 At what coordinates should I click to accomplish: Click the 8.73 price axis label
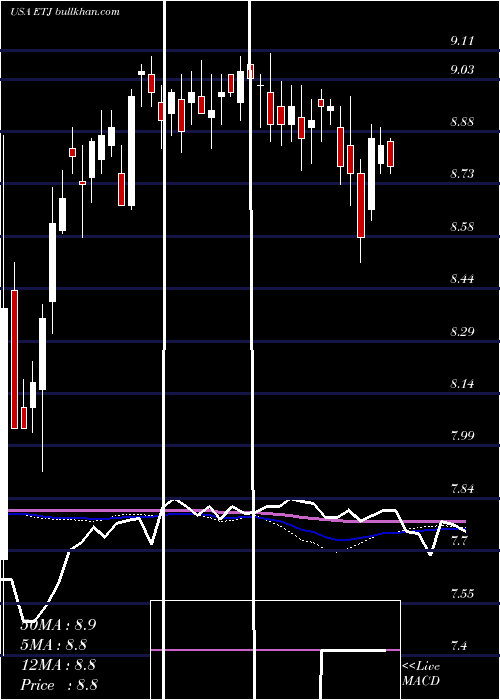coord(462,174)
